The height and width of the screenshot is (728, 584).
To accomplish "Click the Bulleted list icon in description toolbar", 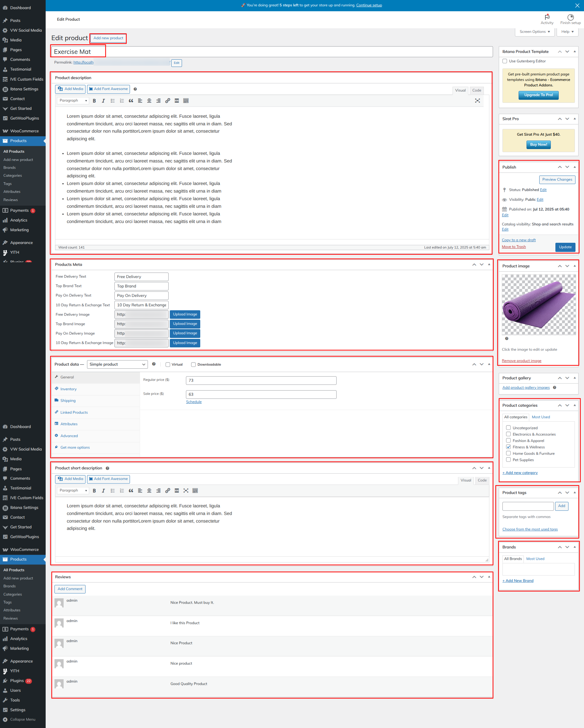I will pyautogui.click(x=113, y=101).
